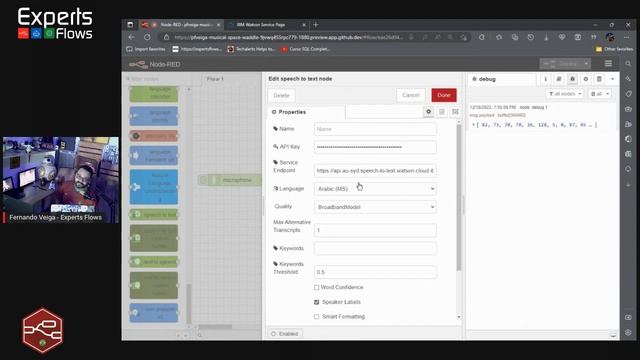This screenshot has width=640, height=360.
Task: Open the Deploy options dropdown arrow
Action: [x=587, y=64]
